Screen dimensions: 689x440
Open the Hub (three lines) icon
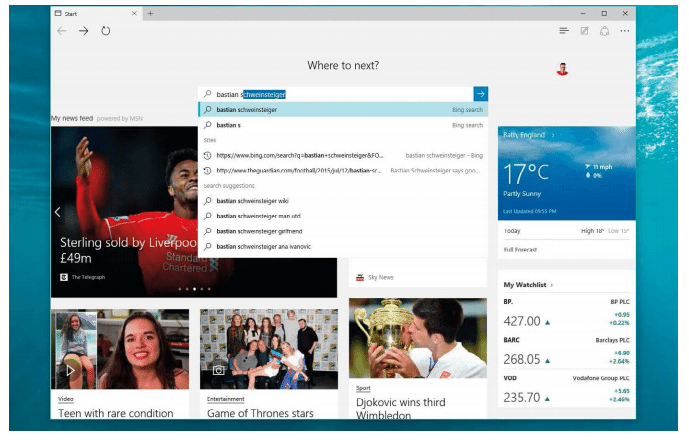564,31
